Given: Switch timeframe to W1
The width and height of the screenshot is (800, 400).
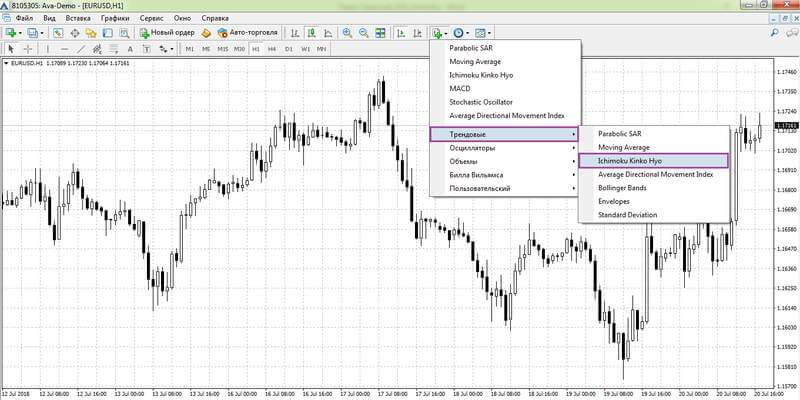Looking at the screenshot, I should 305,49.
